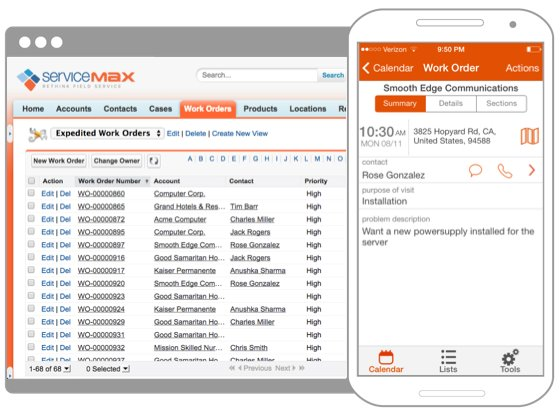Click the refresh list icon button
The image size is (560, 420).
click(x=154, y=161)
